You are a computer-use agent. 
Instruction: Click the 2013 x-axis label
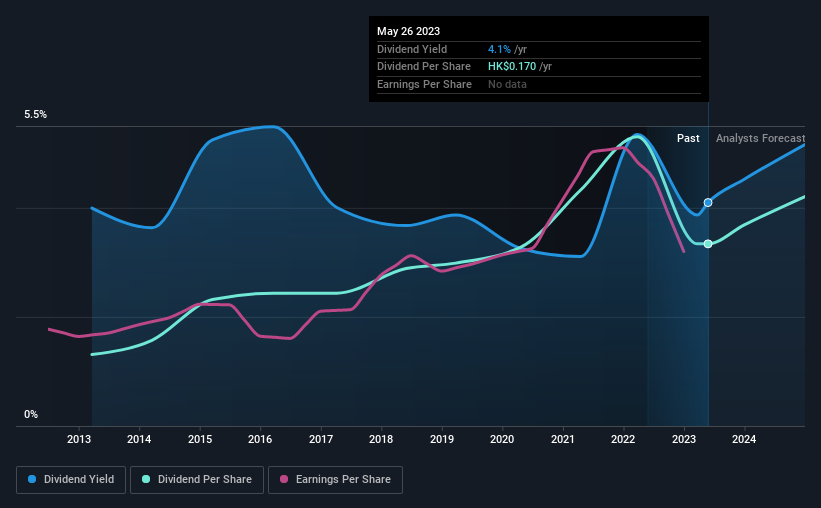coord(79,439)
